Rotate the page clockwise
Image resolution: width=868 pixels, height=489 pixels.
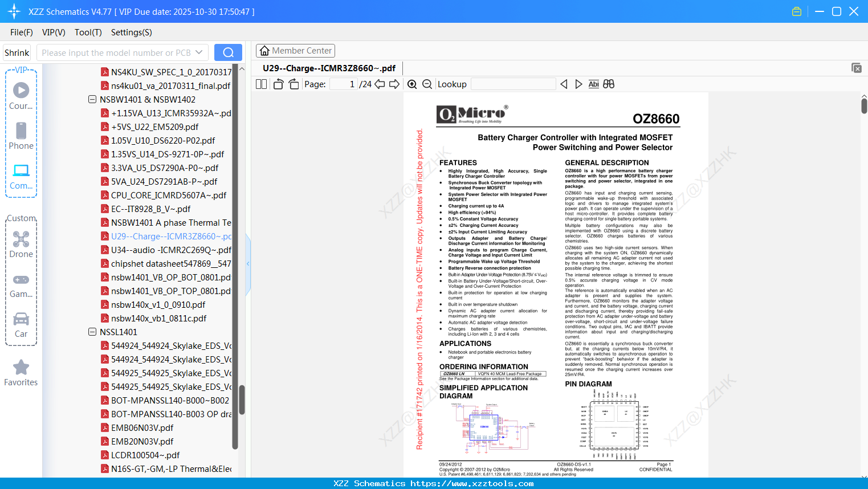point(294,84)
